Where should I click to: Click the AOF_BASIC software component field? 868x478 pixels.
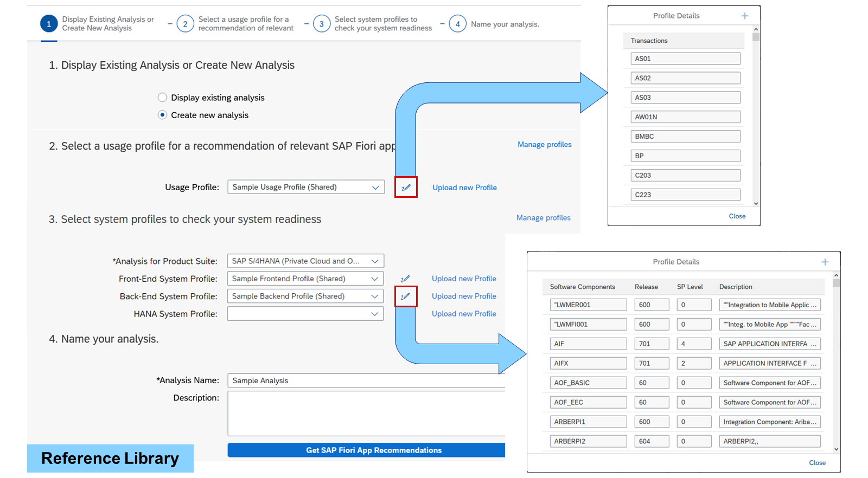pyautogui.click(x=589, y=383)
